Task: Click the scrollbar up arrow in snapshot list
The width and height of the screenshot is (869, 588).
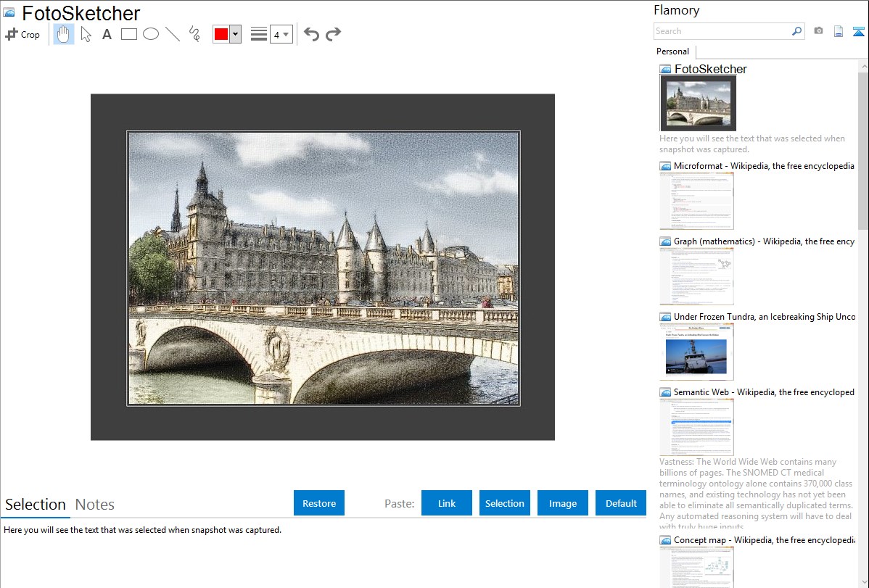Action: pos(864,66)
